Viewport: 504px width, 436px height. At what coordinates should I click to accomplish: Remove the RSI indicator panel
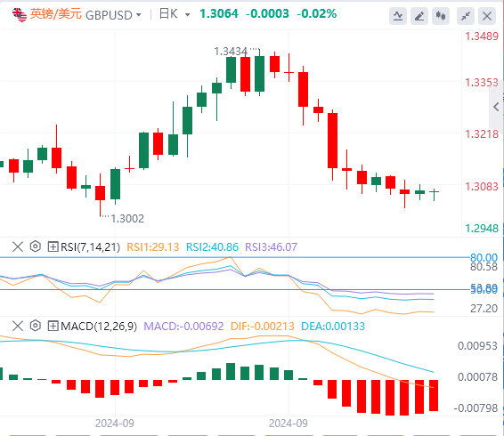18,246
